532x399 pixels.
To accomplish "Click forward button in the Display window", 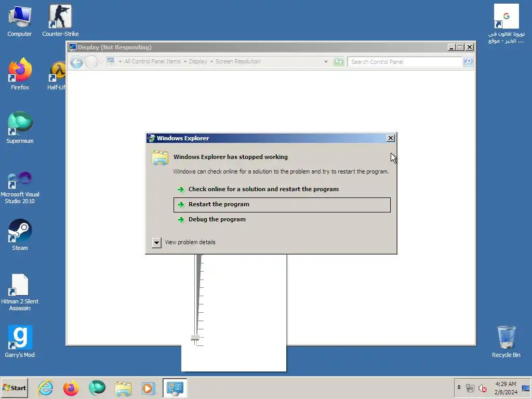I will point(91,62).
